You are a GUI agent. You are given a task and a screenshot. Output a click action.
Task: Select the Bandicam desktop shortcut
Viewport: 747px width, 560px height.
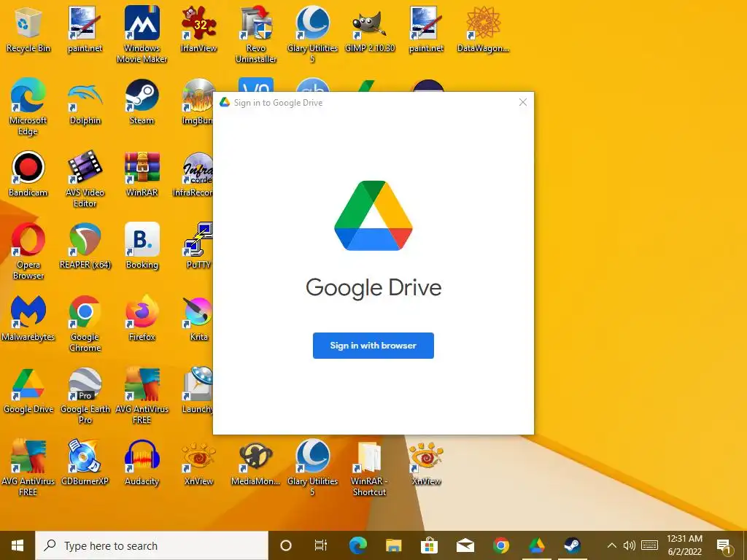point(28,175)
